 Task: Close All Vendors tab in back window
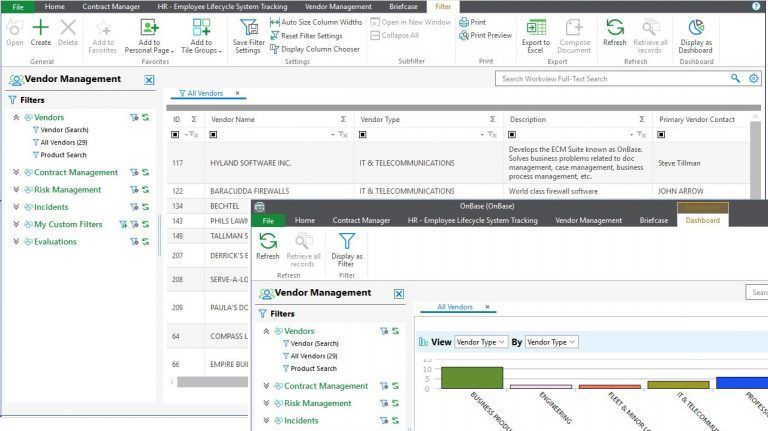[238, 93]
